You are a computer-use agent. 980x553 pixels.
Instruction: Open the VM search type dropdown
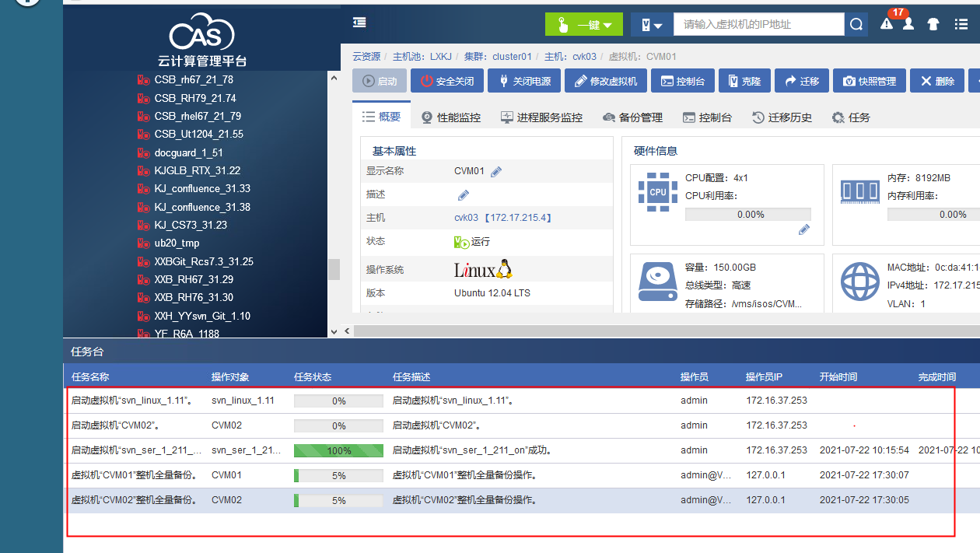652,25
